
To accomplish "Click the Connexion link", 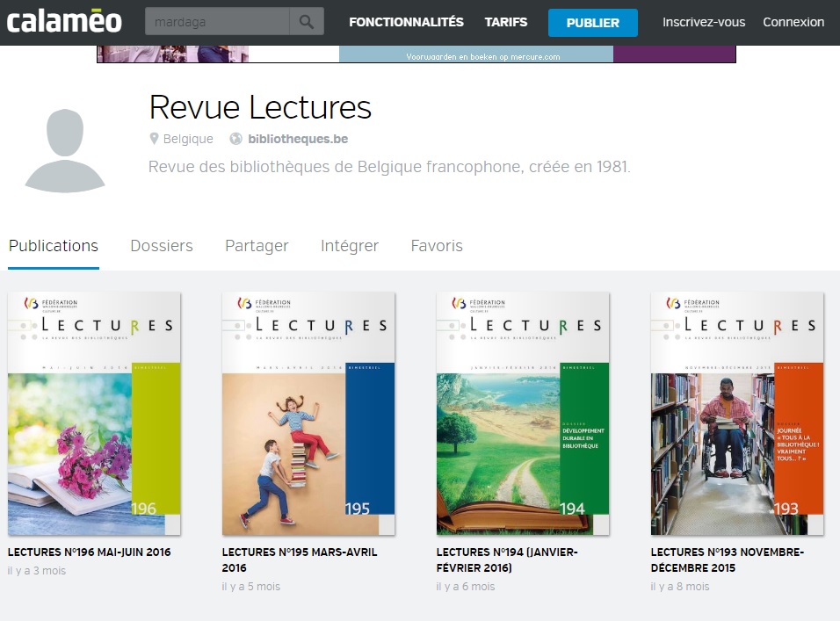I will pyautogui.click(x=793, y=22).
